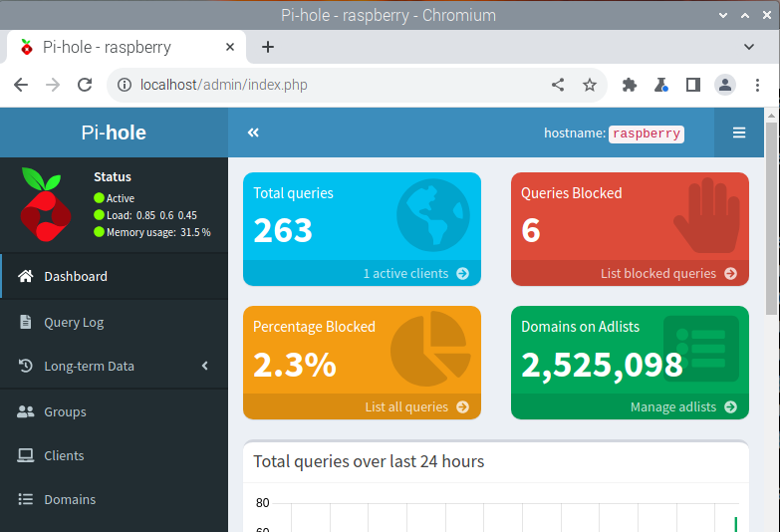Image resolution: width=780 pixels, height=532 pixels.
Task: Click the Groups people icon
Action: 25,411
